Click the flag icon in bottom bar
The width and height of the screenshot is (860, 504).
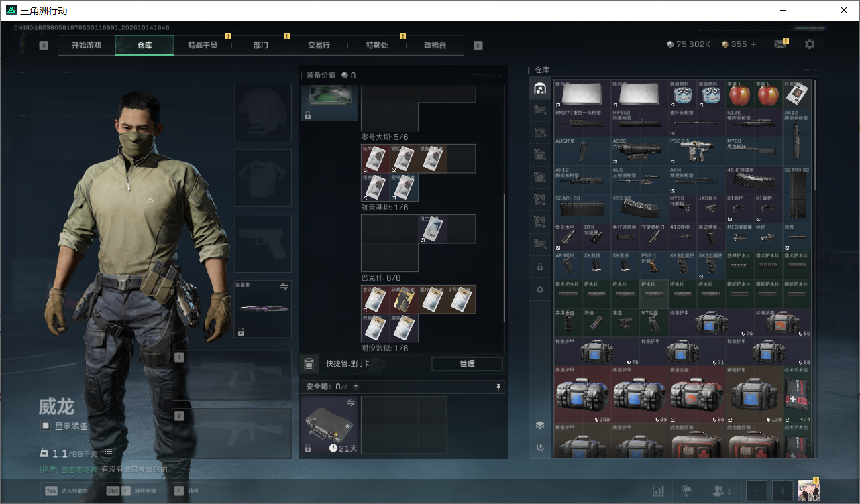(x=687, y=491)
